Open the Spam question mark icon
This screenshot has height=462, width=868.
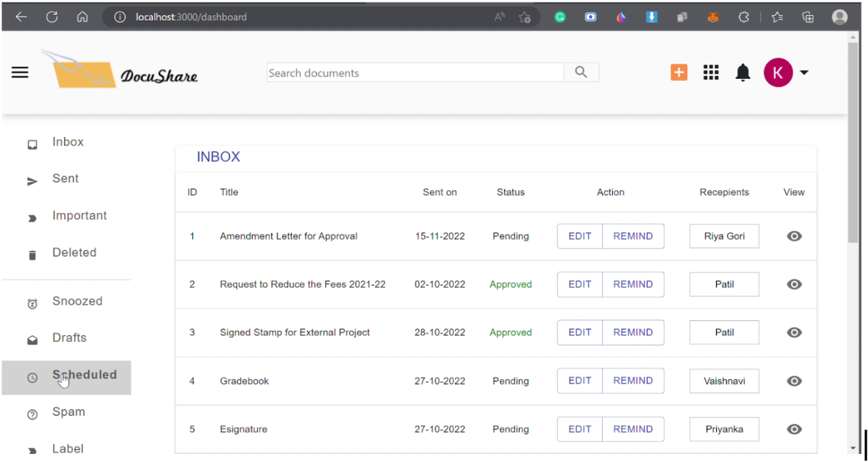pos(32,414)
